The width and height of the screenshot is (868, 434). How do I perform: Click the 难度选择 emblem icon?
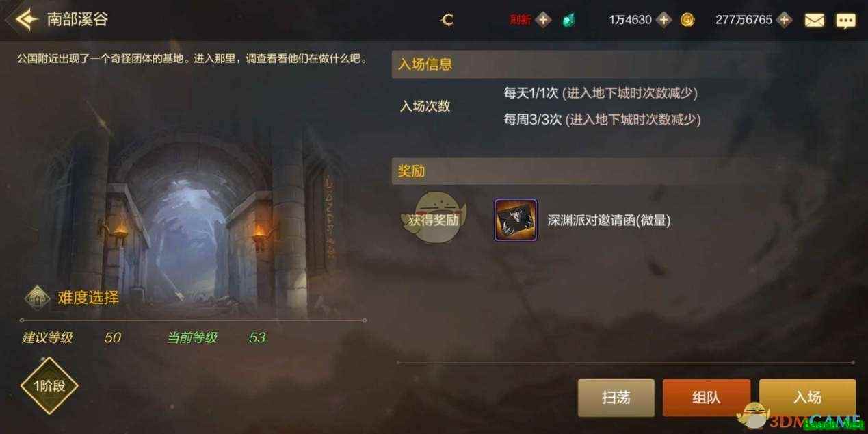37,297
